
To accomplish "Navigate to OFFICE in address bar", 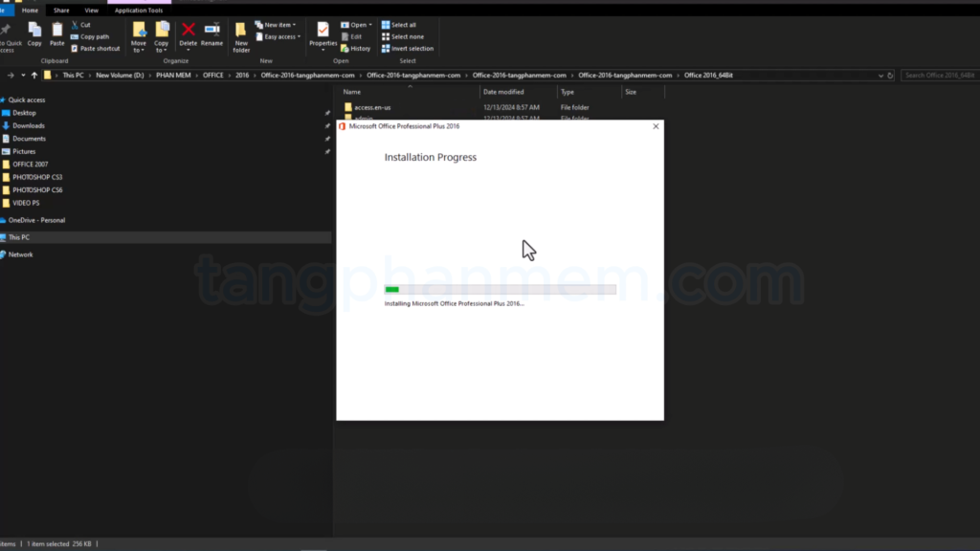I will click(212, 76).
